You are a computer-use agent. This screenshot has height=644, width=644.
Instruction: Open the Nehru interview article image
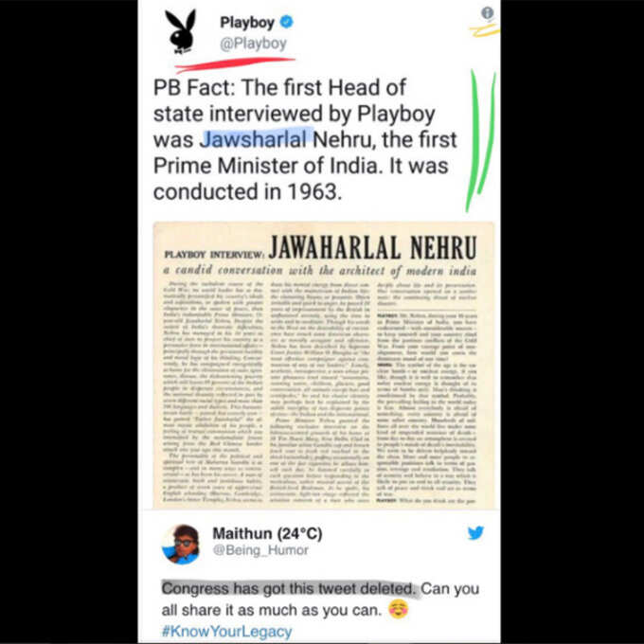point(324,366)
